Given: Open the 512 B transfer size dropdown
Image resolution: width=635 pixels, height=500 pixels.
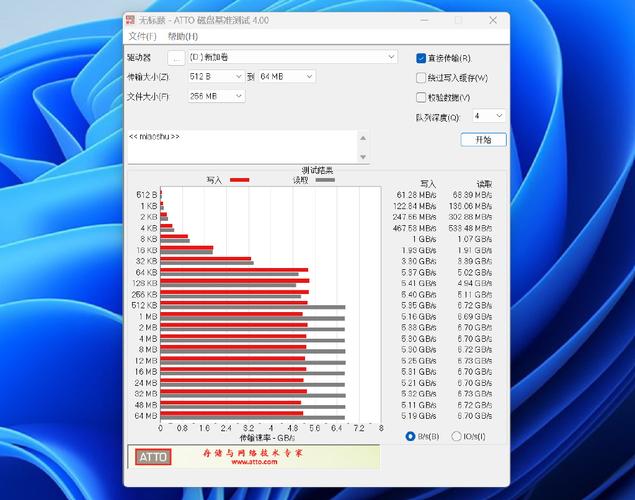Looking at the screenshot, I should [216, 77].
